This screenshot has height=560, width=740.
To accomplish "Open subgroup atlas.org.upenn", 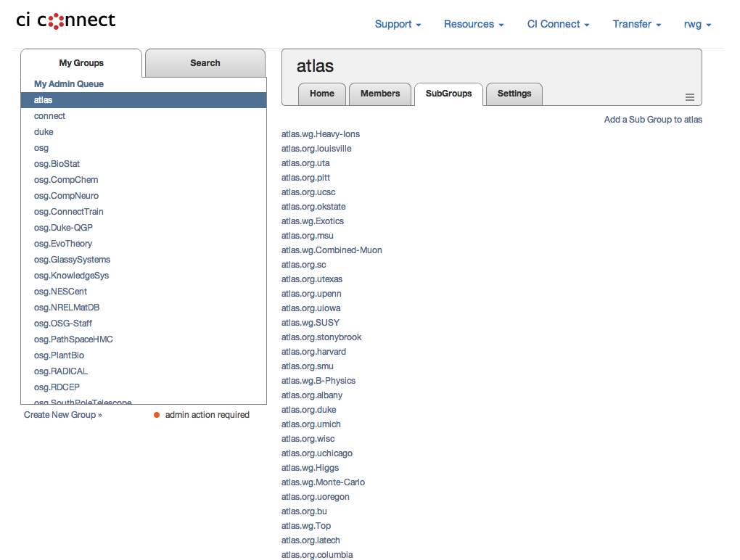I will (311, 294).
